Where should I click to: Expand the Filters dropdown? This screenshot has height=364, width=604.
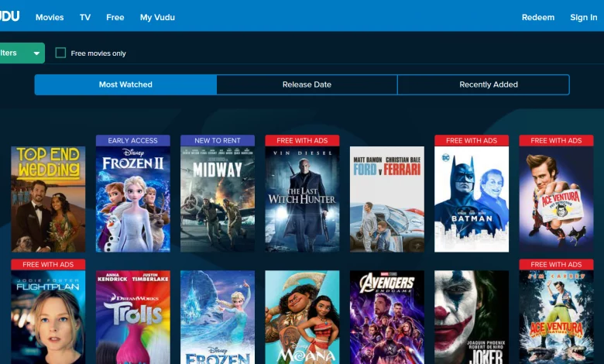pos(22,53)
